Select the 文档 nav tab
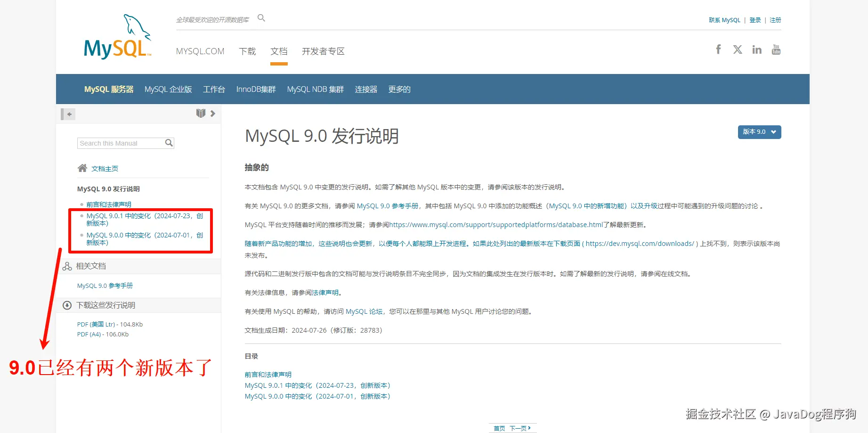 (279, 51)
